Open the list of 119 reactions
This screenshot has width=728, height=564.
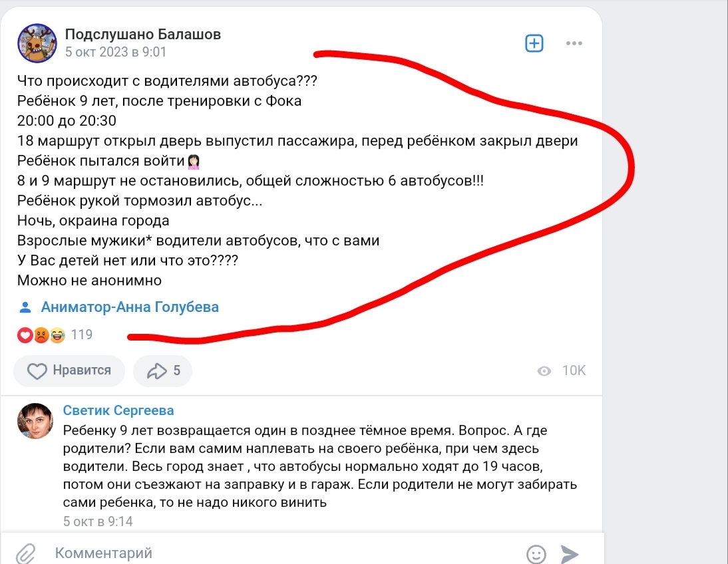pos(82,335)
